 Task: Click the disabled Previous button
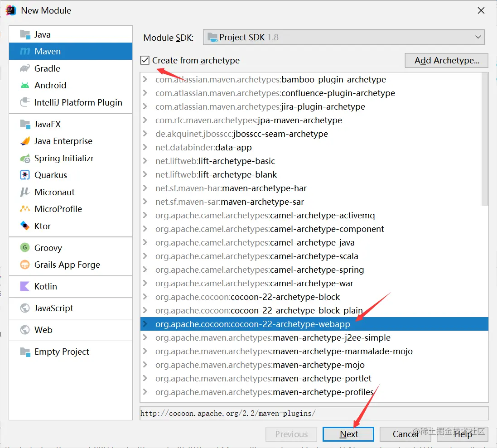point(291,434)
